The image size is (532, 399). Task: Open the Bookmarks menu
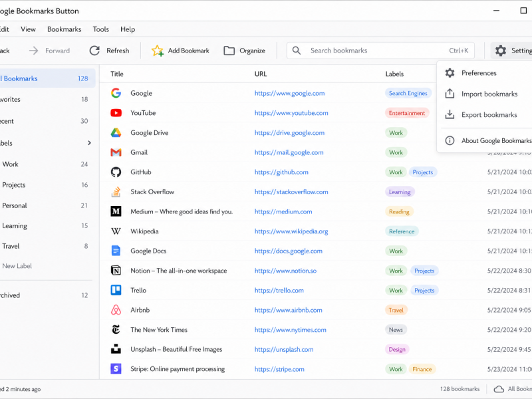pyautogui.click(x=64, y=29)
